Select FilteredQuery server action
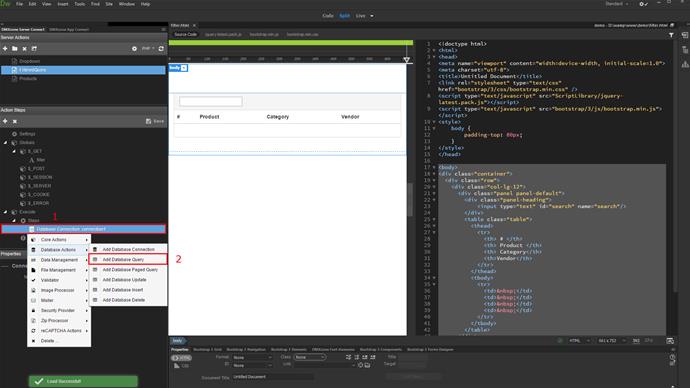The width and height of the screenshot is (690, 388). [83, 70]
